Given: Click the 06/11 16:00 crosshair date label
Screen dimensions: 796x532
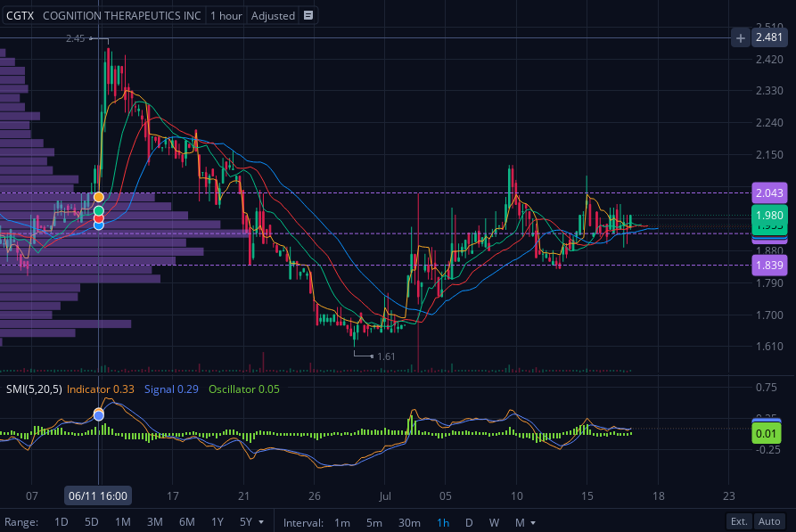Looking at the screenshot, I should click(98, 496).
